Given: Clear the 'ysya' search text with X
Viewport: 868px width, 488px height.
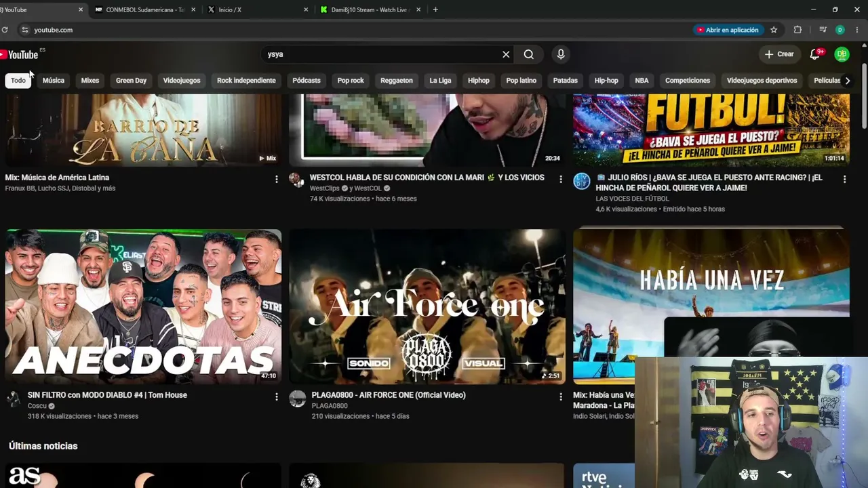Looking at the screenshot, I should coord(506,54).
